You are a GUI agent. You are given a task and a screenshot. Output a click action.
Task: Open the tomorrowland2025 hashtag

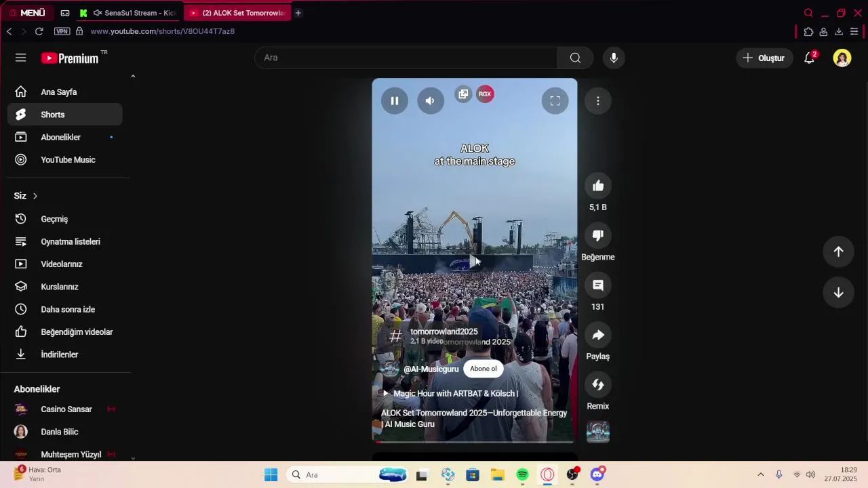[444, 331]
